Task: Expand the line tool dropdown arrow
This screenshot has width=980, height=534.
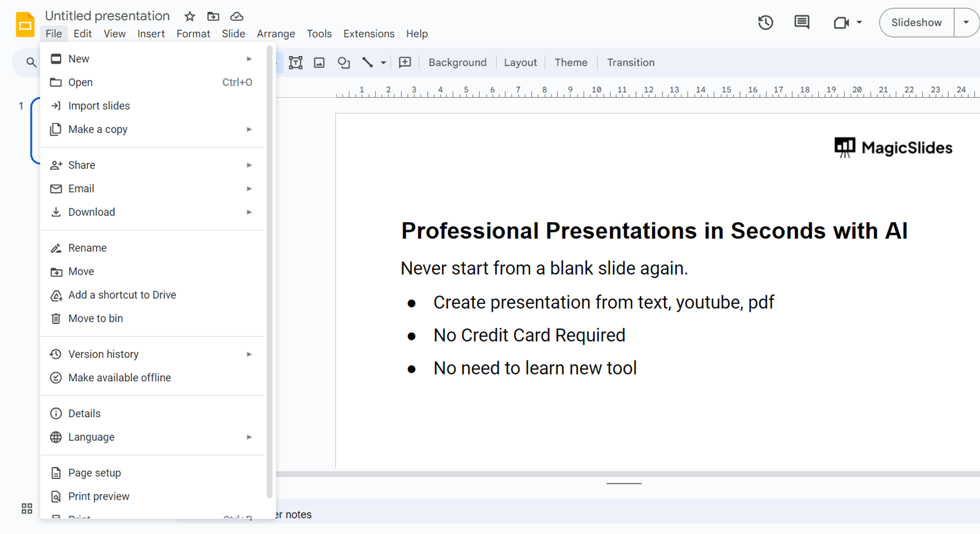Action: point(383,62)
